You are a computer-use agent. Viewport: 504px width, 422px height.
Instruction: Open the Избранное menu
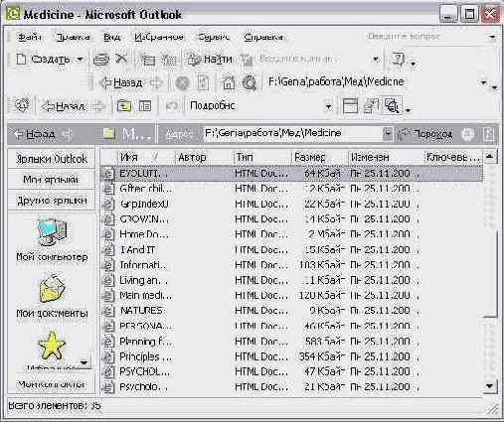pyautogui.click(x=159, y=37)
